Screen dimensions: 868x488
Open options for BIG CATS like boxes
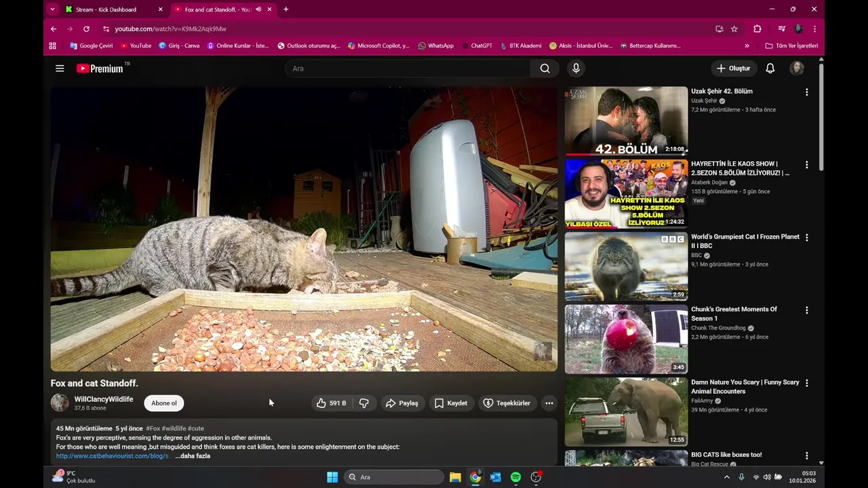click(x=806, y=456)
